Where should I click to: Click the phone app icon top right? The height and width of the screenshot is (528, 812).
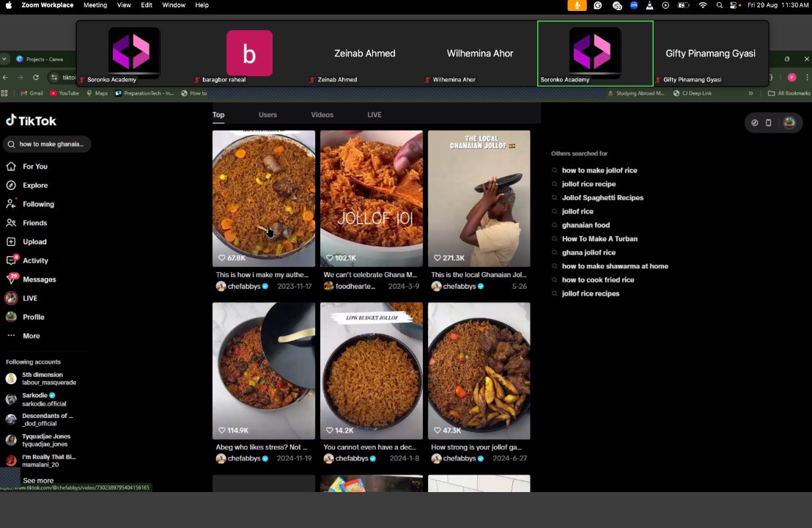pos(769,122)
